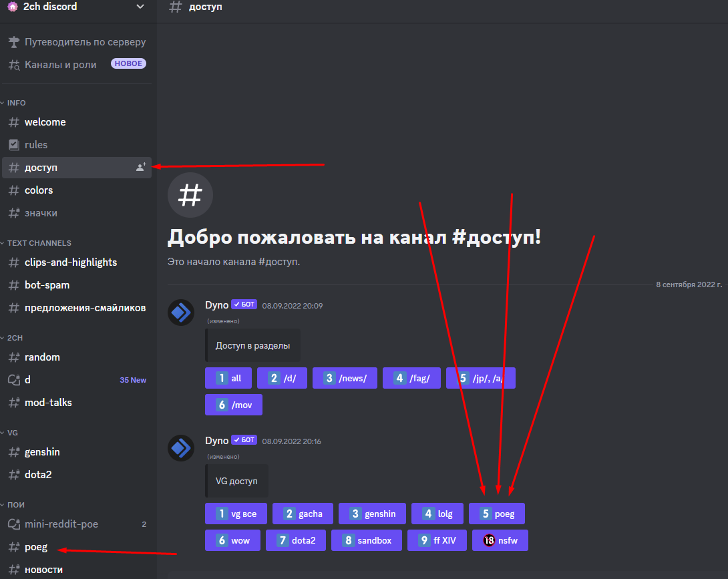Click the 2ch discord server icon
This screenshot has height=579, width=728.
(13, 7)
